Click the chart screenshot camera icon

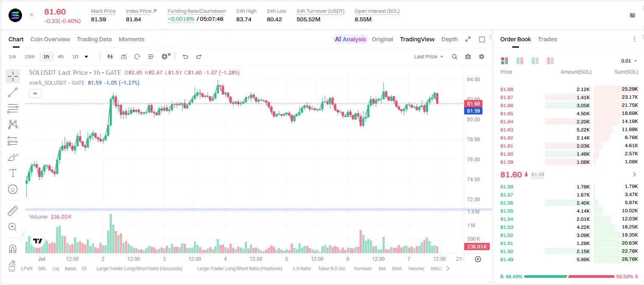[468, 57]
